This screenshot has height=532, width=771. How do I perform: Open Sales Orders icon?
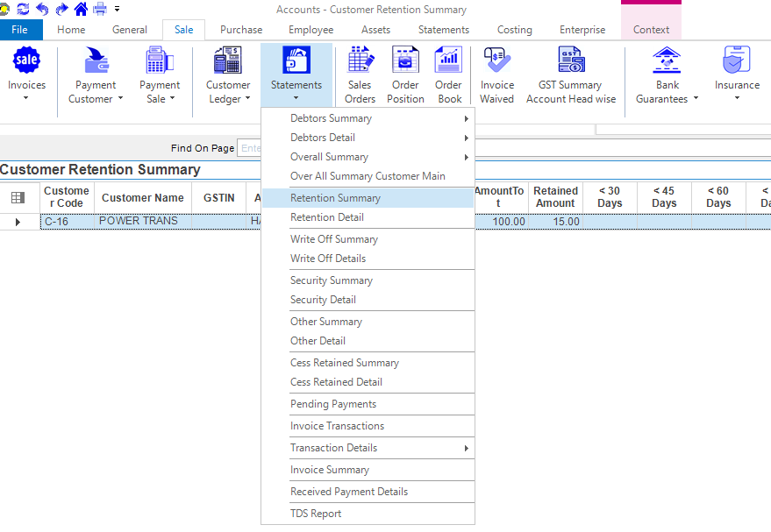[360, 61]
